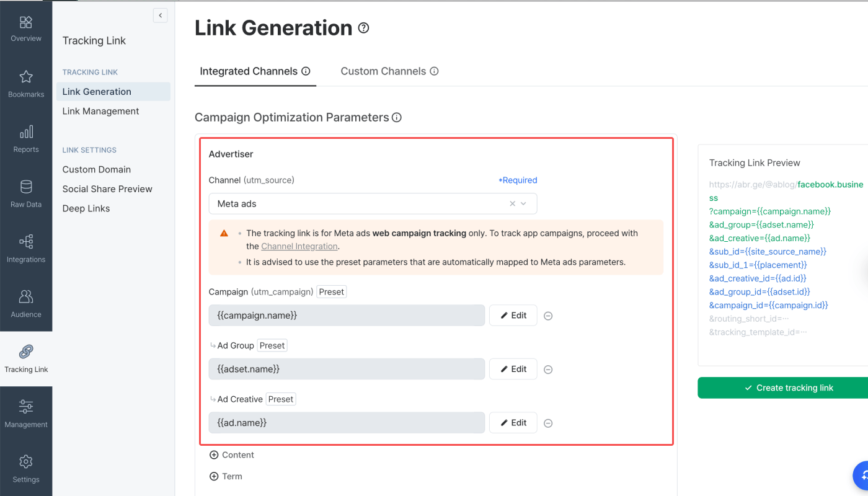Go to Reports bar chart icon
This screenshot has width=868, height=496.
click(26, 132)
